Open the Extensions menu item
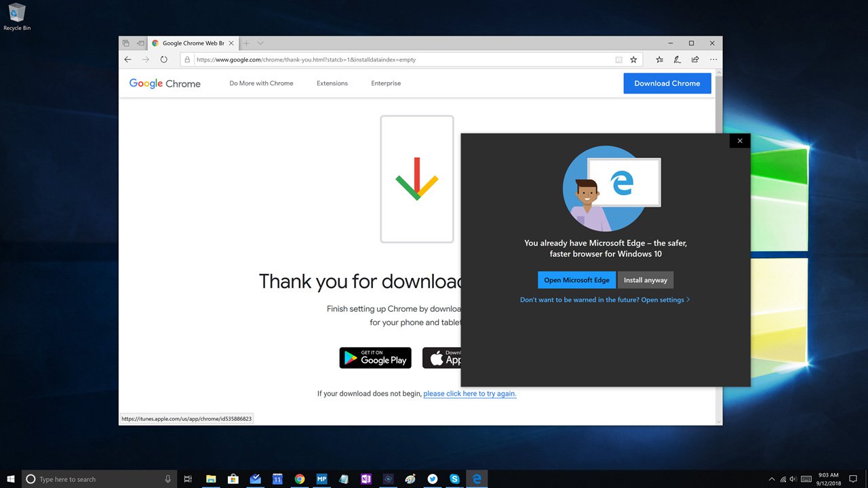The image size is (868, 488). coord(332,83)
